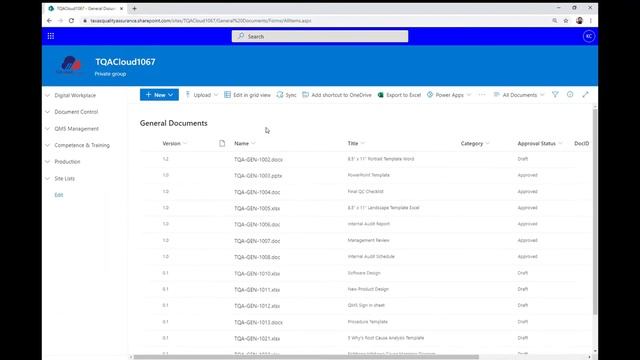Image resolution: width=640 pixels, height=360 pixels.
Task: Open the All Documents view switcher
Action: [519, 95]
